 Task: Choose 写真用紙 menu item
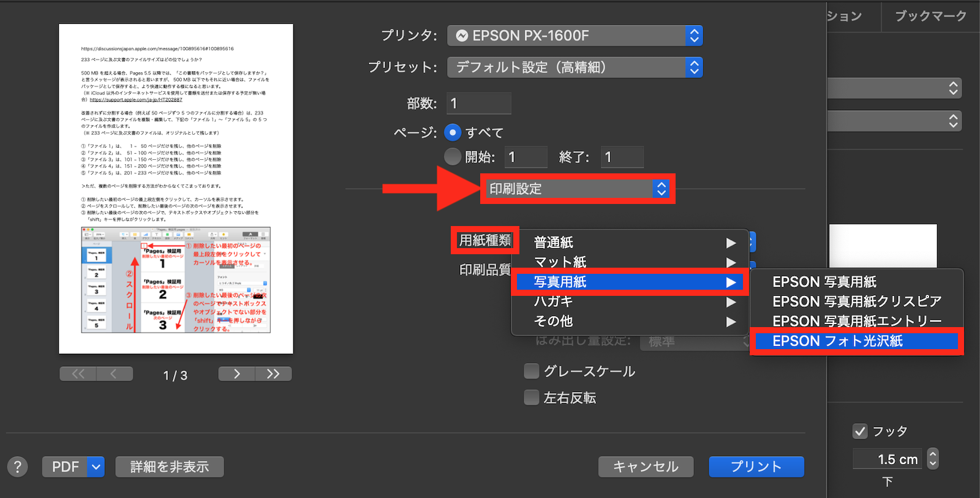tap(630, 282)
